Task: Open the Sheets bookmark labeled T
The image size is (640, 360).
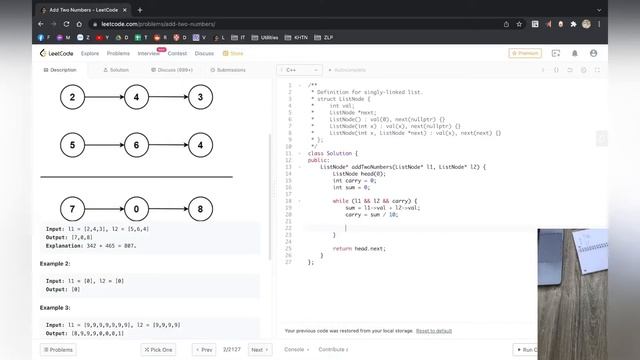Action: (x=141, y=37)
